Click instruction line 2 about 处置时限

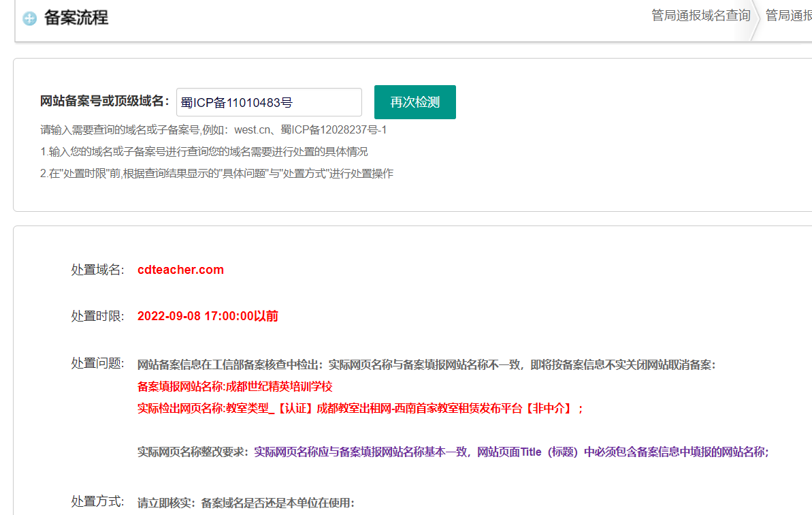tap(216, 173)
